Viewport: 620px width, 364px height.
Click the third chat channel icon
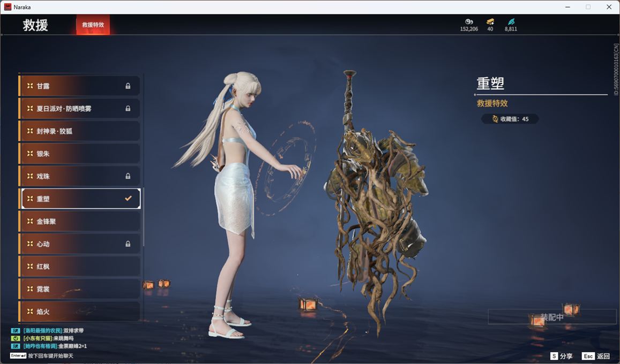16,346
